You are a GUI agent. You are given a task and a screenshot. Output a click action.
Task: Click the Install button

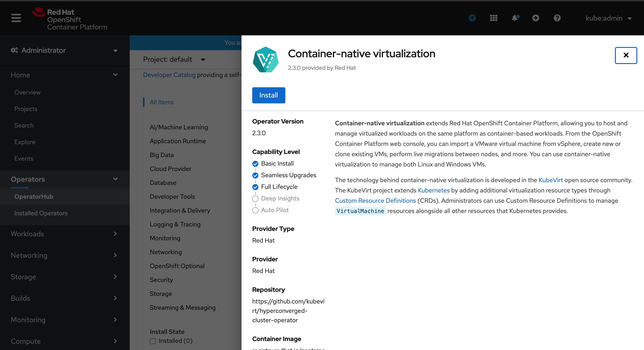268,95
